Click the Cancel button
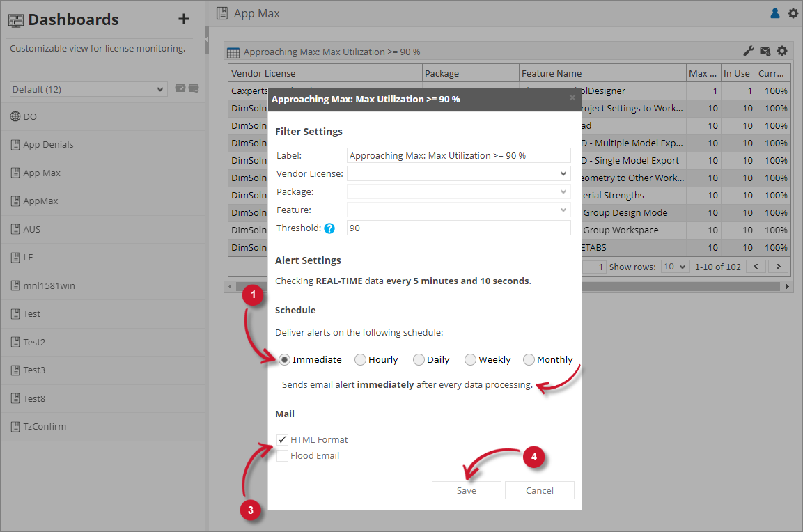Image resolution: width=803 pixels, height=532 pixels. 539,490
